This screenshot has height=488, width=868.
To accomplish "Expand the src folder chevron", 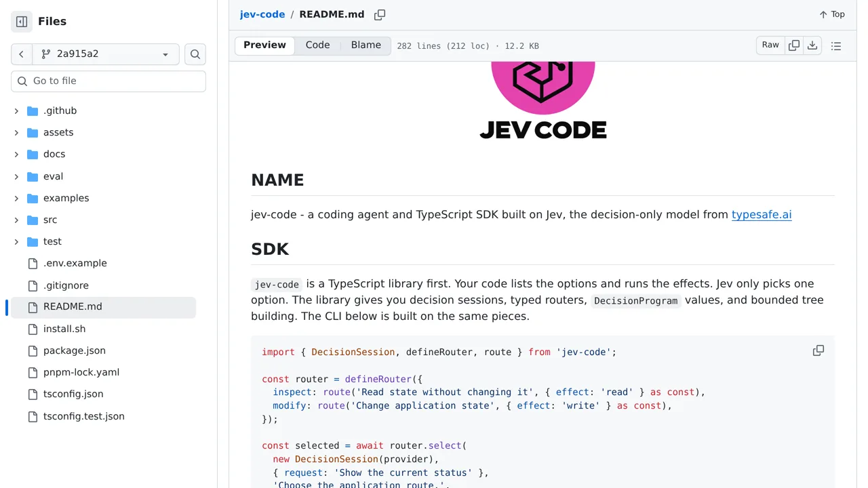I will click(16, 220).
